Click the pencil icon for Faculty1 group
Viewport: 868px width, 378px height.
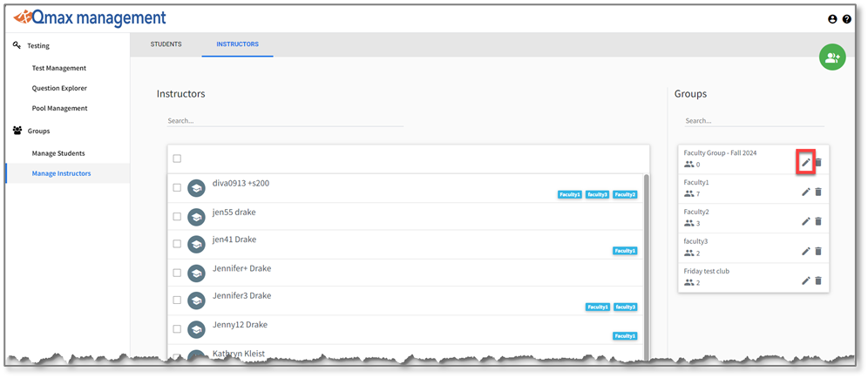tap(806, 192)
